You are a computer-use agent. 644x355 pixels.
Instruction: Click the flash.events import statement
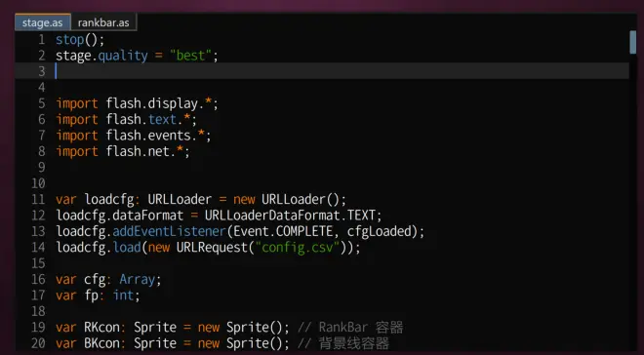[x=134, y=136]
